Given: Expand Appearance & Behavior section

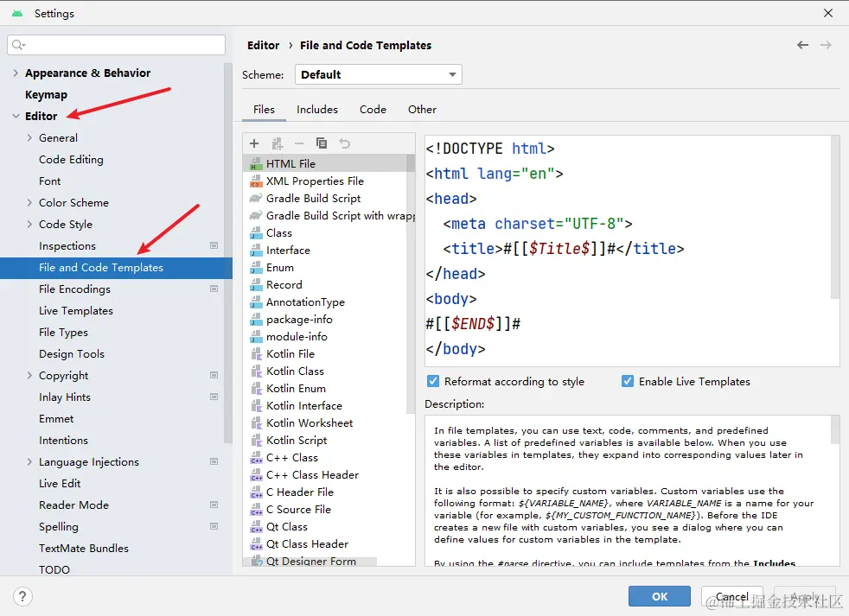Looking at the screenshot, I should pyautogui.click(x=16, y=73).
